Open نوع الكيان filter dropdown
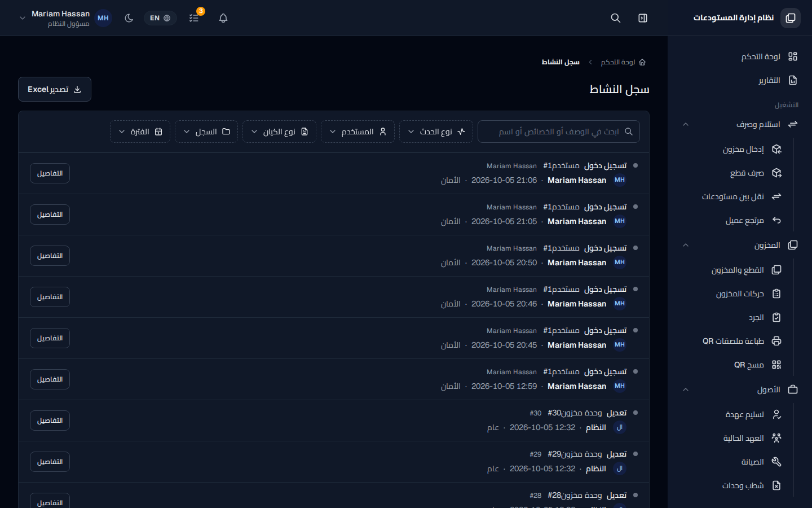812x508 pixels. 279,132
